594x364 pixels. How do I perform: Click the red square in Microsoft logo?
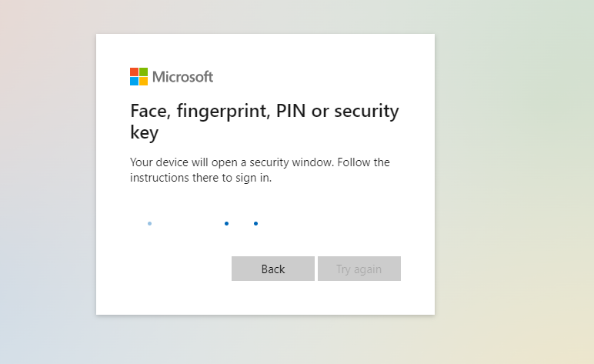point(135,72)
